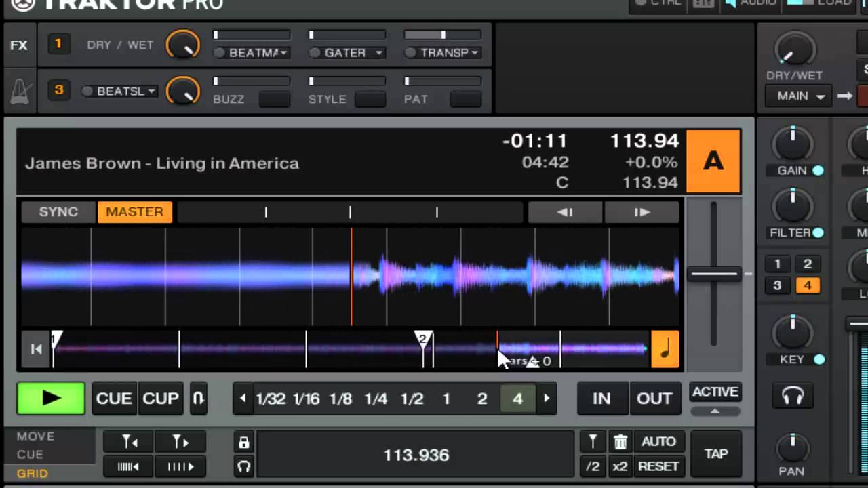Click the headphones icon beside BPM field
The height and width of the screenshot is (488, 868).
pos(244,466)
